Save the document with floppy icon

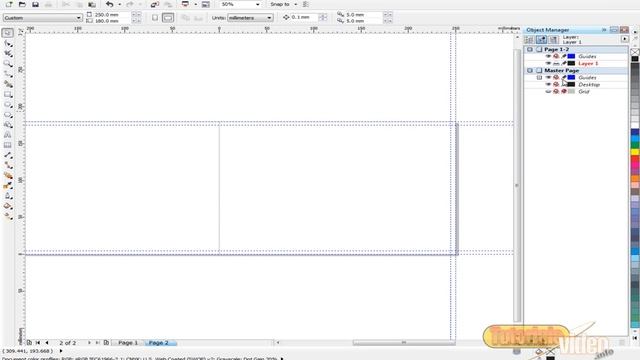[35, 4]
